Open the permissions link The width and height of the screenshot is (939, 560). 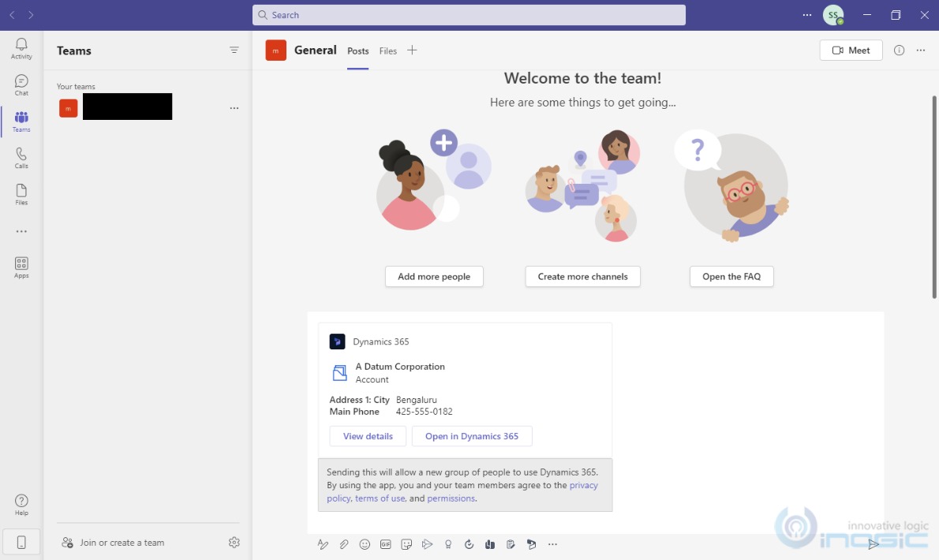451,498
